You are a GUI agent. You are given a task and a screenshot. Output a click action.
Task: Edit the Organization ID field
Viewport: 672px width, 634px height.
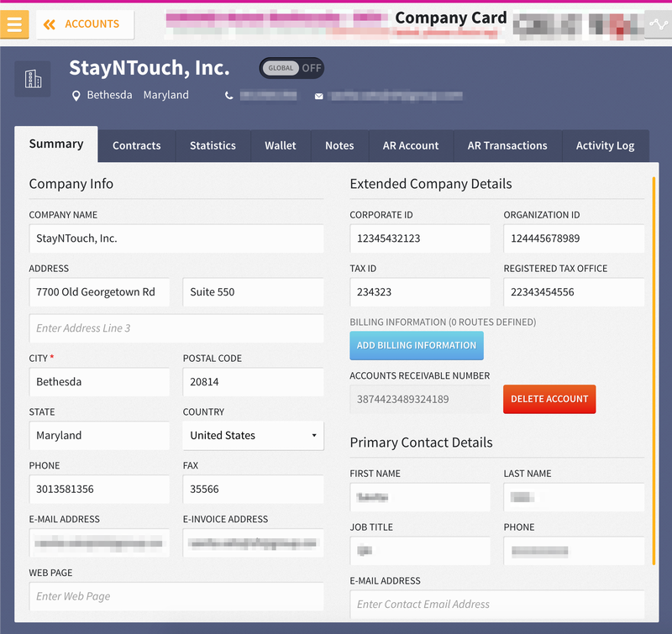pyautogui.click(x=574, y=238)
